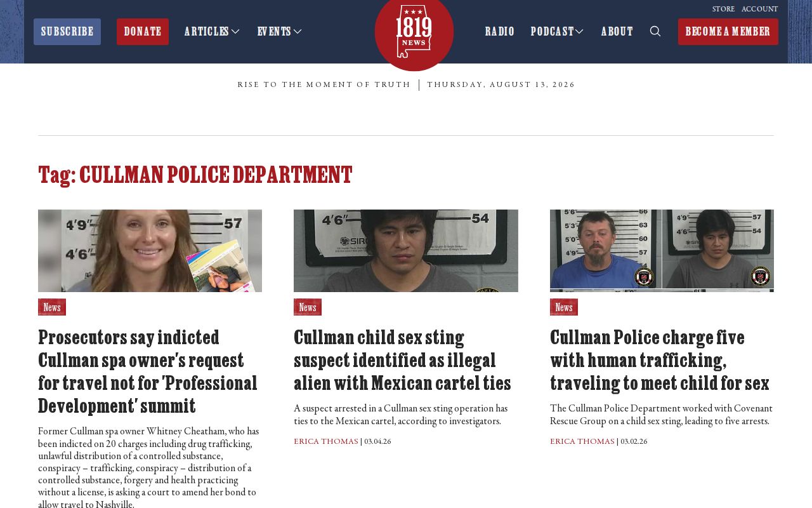The height and width of the screenshot is (508, 812).
Task: Click Erica Thomas byline dated 03.02.26
Action: [582, 441]
